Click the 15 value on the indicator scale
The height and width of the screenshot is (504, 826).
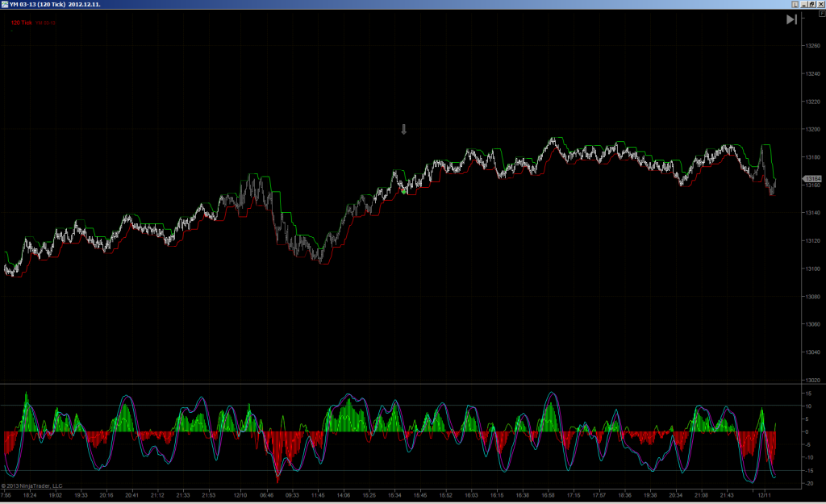(x=808, y=394)
